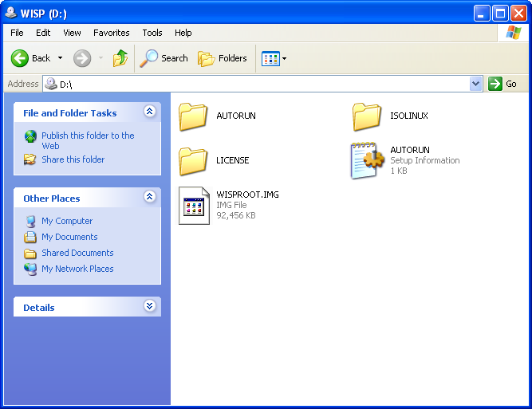The image size is (532, 409).
Task: Click the Publish to Web globe icon
Action: 30,136
